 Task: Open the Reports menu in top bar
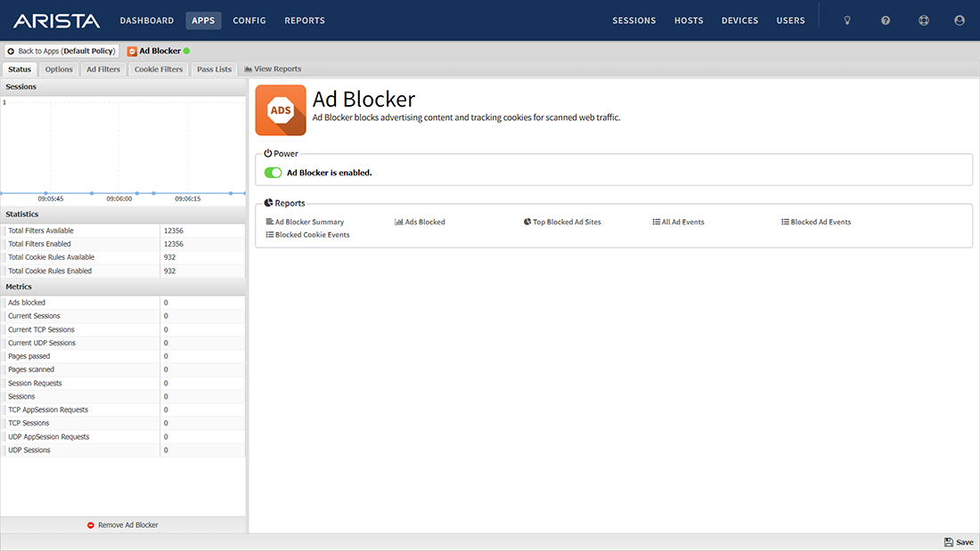[x=305, y=20]
